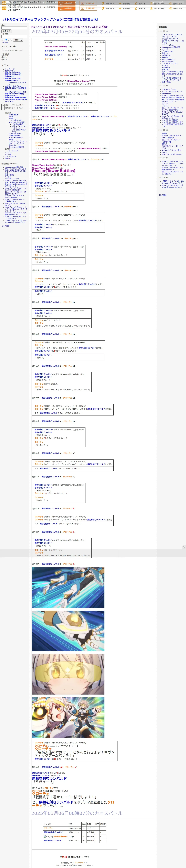Image resolution: width=186 pixels, height=868 pixels.
Task: Open 美甘ネル in update history
Action: pos(165,104)
